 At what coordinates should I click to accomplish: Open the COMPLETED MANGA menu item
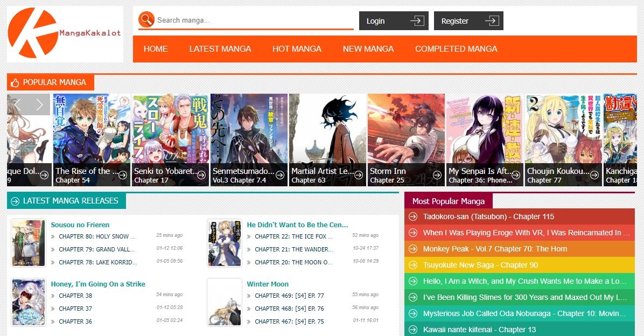point(456,49)
